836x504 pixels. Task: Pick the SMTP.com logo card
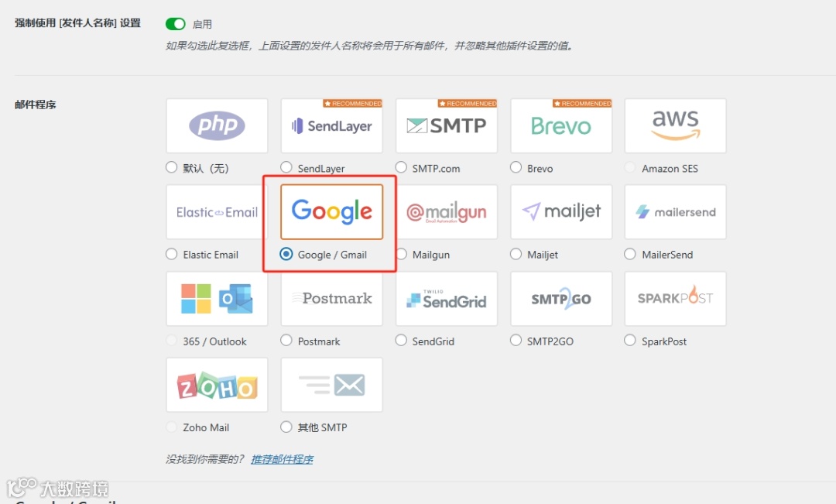pyautogui.click(x=447, y=126)
